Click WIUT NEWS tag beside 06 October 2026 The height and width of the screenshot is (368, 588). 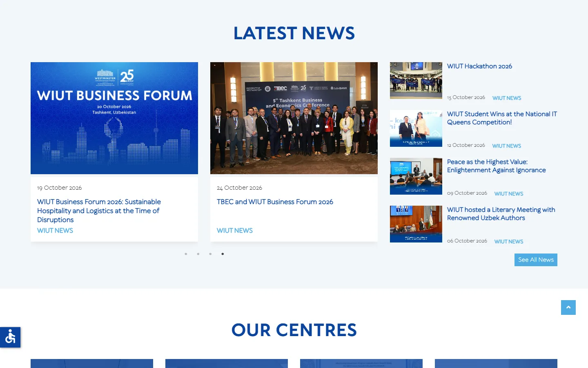509,242
